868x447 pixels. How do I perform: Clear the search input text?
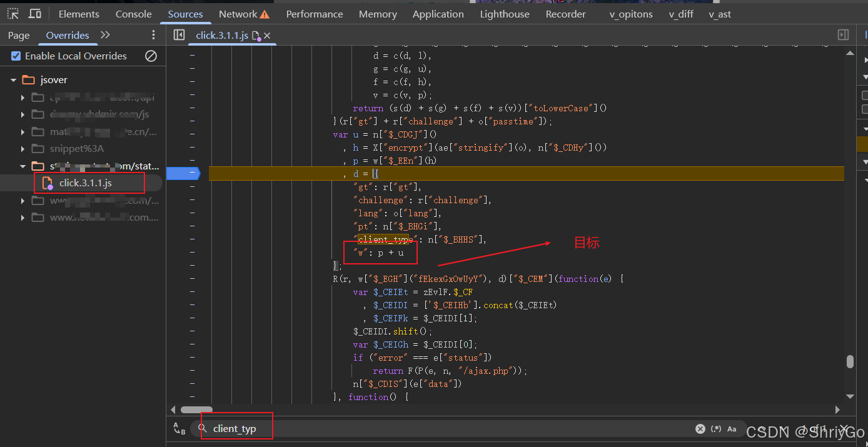click(700, 428)
